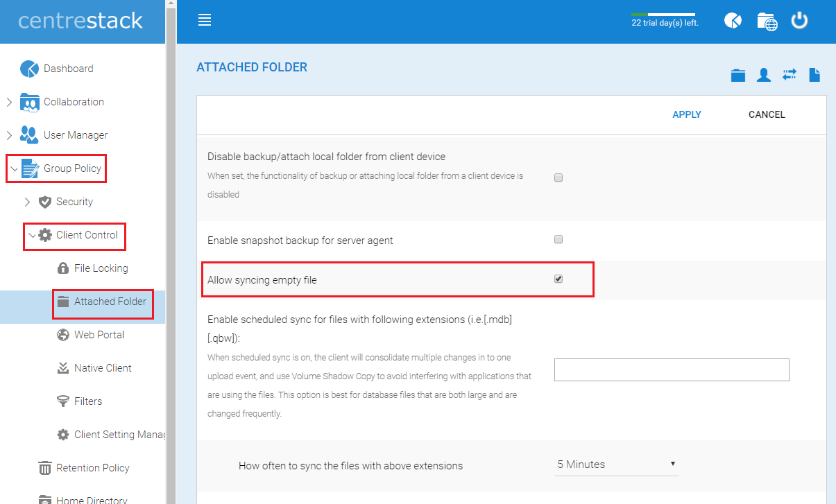Click the Security shield icon

click(45, 202)
